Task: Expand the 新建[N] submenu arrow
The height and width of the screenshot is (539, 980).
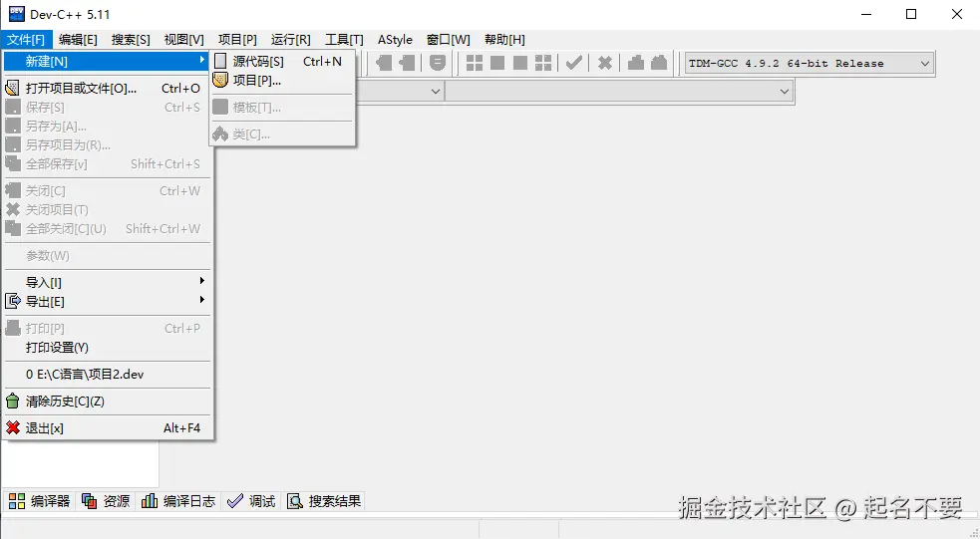Action: point(201,60)
